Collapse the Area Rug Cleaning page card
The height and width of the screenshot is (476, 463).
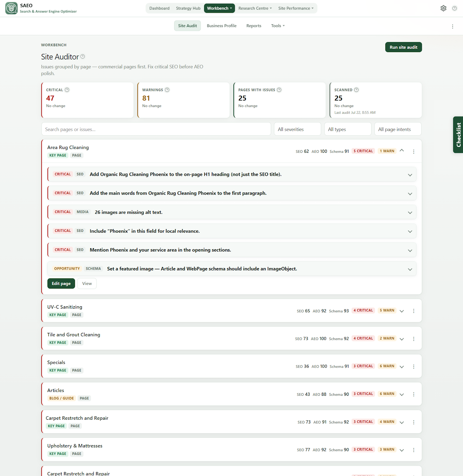tap(402, 151)
